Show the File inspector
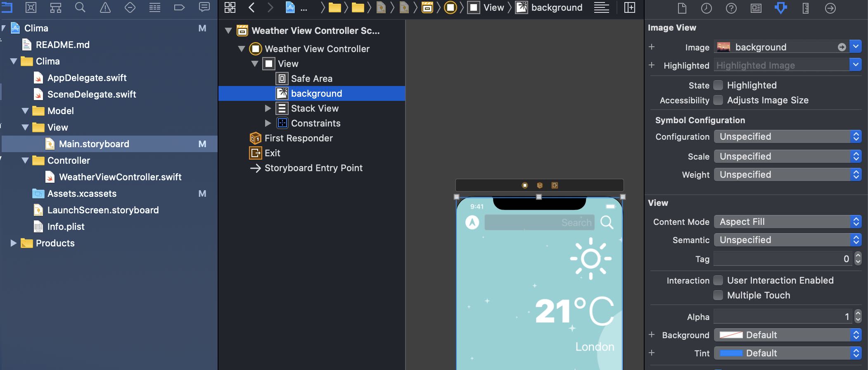 point(682,8)
